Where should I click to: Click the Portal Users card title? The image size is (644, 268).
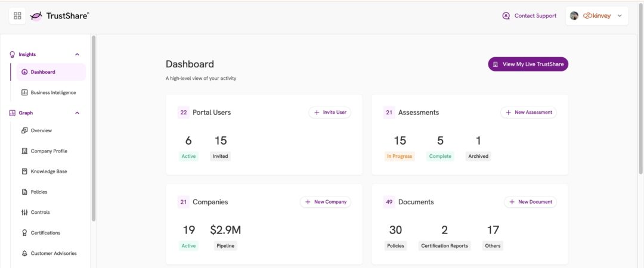pyautogui.click(x=212, y=113)
